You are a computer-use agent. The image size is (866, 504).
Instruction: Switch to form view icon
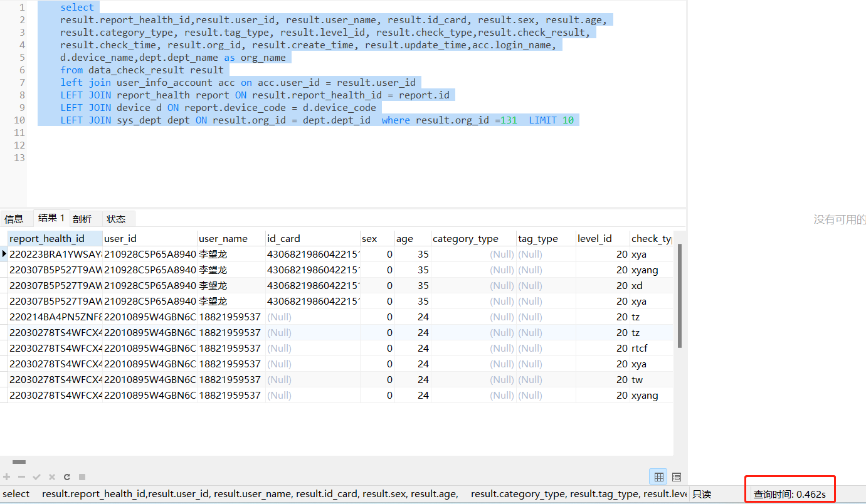(676, 477)
